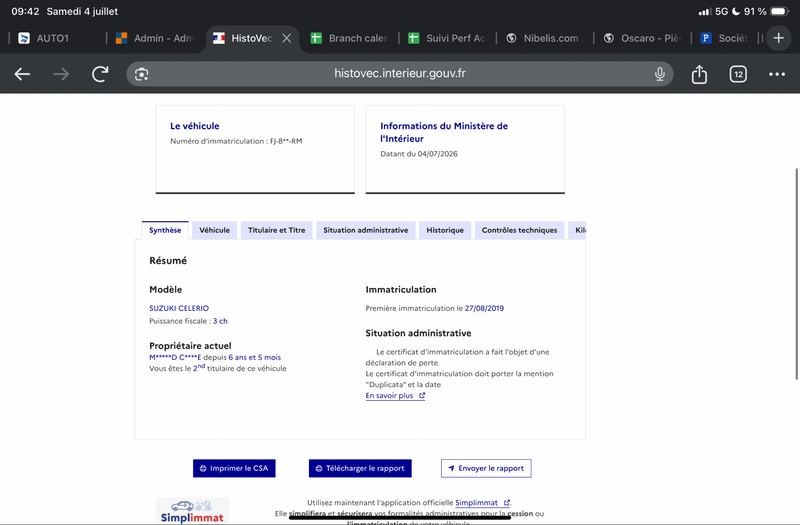
Task: Select the Situation administrative tab
Action: [365, 230]
